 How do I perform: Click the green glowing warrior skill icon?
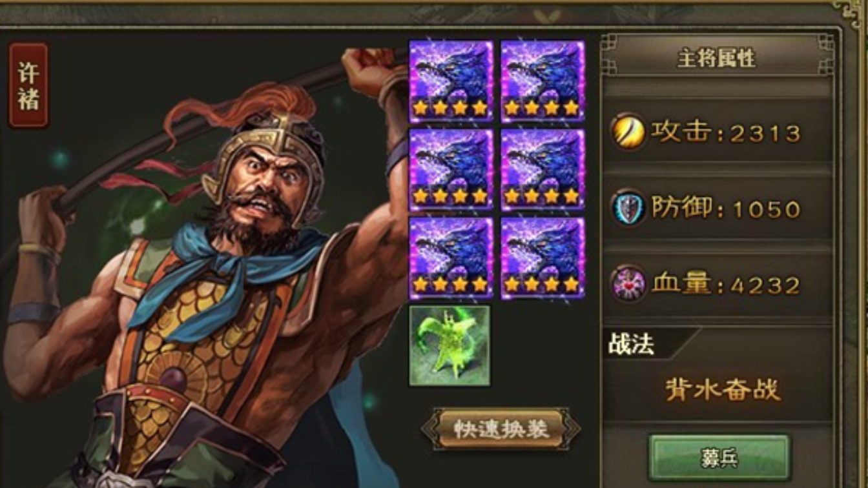click(449, 345)
